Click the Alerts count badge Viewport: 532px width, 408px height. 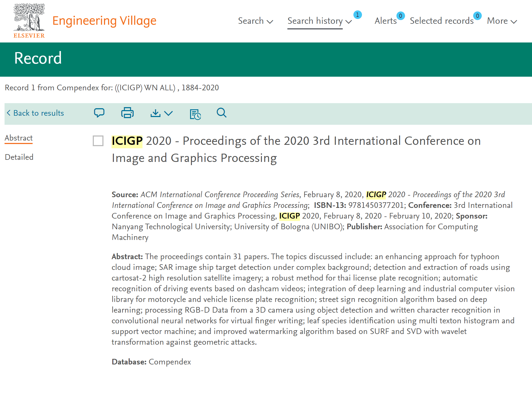click(400, 16)
